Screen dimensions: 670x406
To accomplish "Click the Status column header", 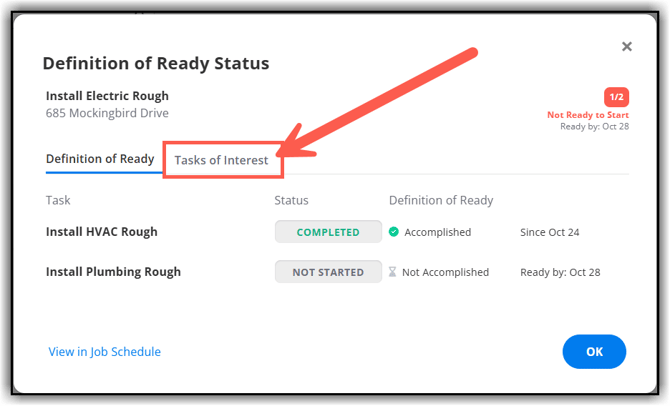I will [291, 200].
